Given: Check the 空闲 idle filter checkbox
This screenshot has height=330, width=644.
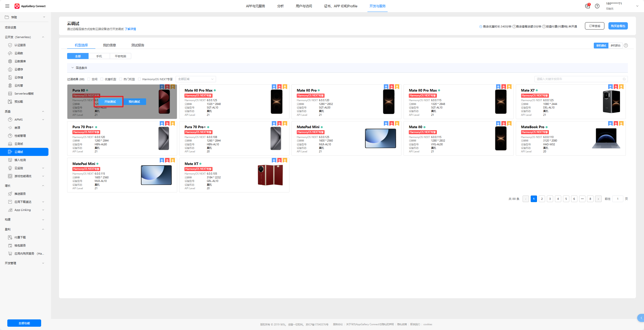Looking at the screenshot, I should pos(89,79).
